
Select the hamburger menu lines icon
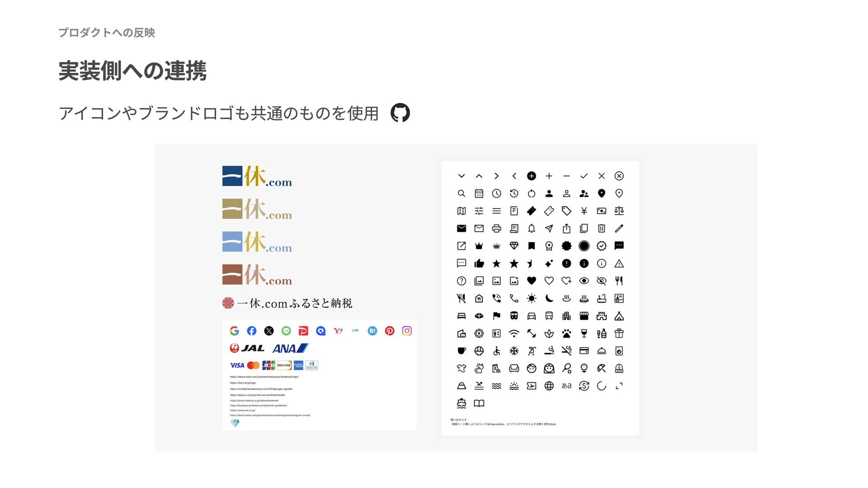[x=496, y=211]
